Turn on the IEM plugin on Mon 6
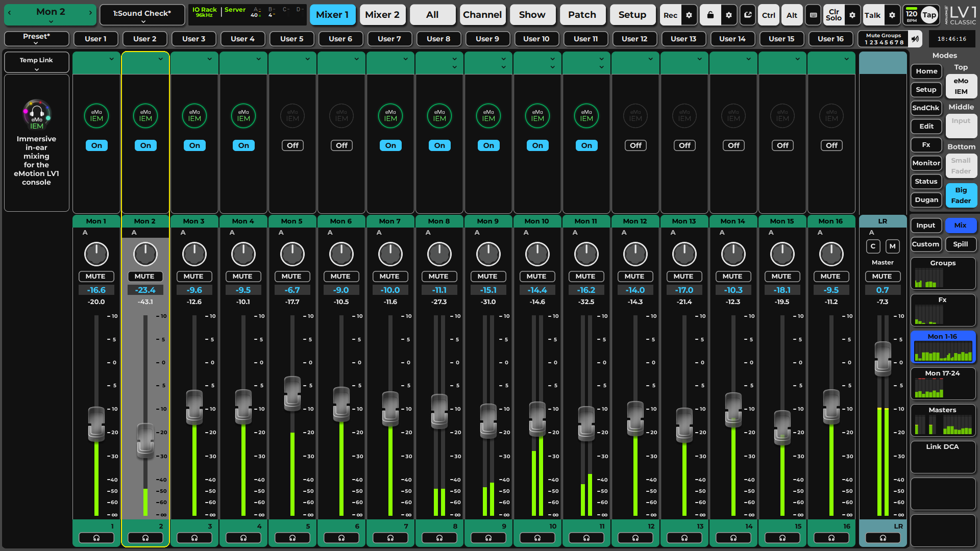This screenshot has height=551, width=980. 341,145
